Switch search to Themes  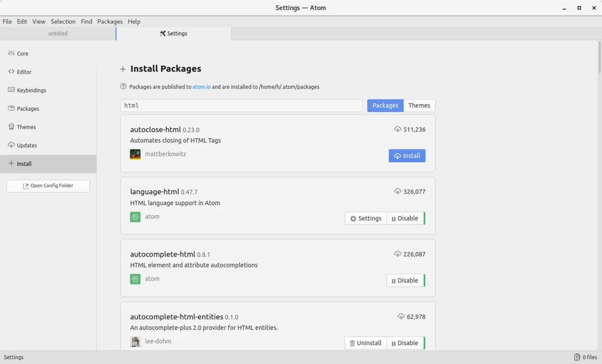(x=419, y=105)
